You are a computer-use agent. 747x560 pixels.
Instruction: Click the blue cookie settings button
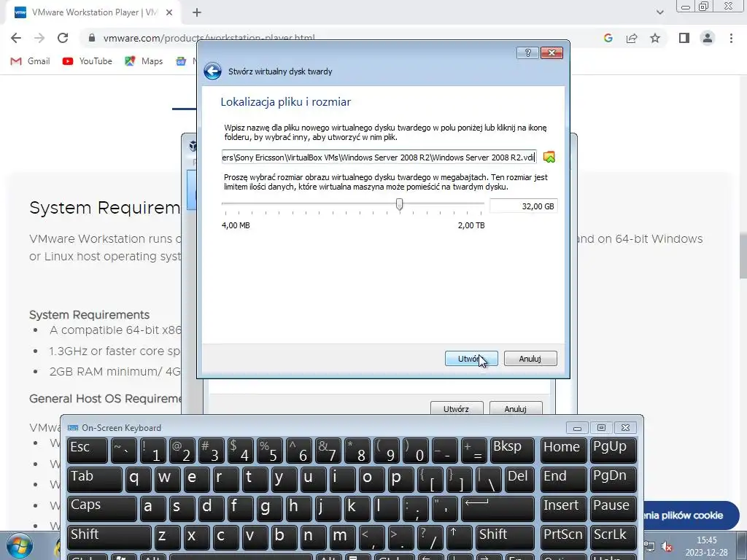click(x=691, y=516)
